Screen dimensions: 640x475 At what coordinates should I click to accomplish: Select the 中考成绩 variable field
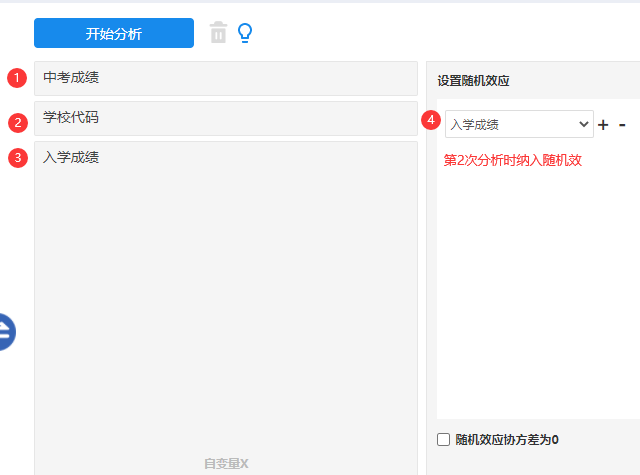[x=225, y=78]
